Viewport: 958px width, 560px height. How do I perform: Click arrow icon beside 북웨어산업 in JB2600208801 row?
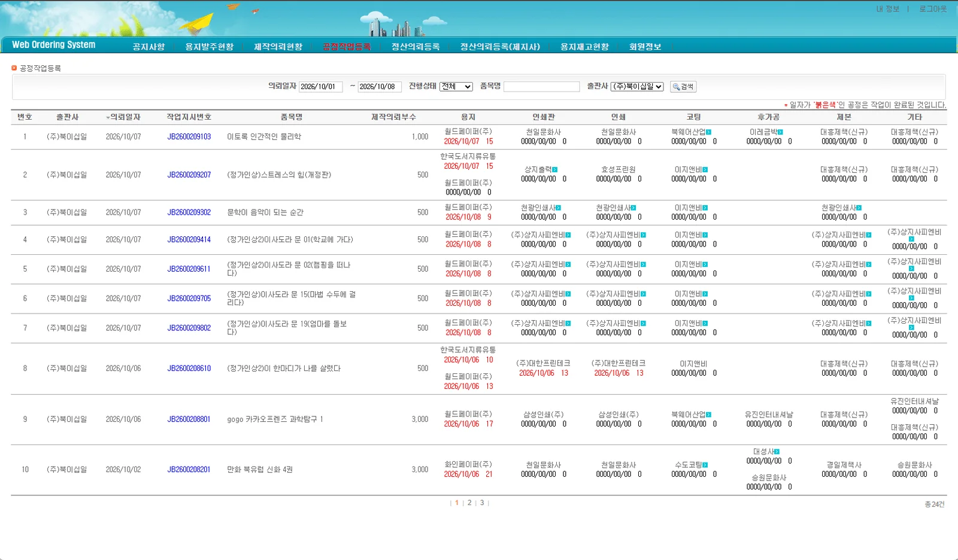click(709, 415)
